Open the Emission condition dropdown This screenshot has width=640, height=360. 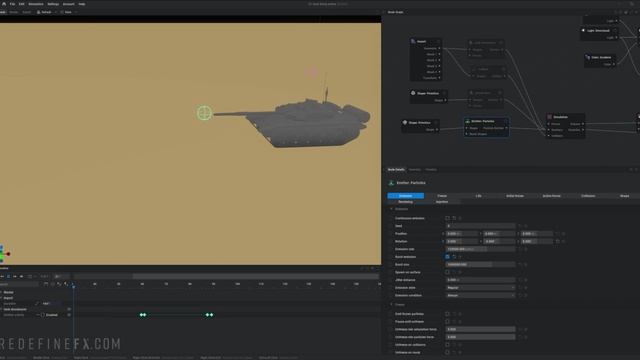[480, 296]
